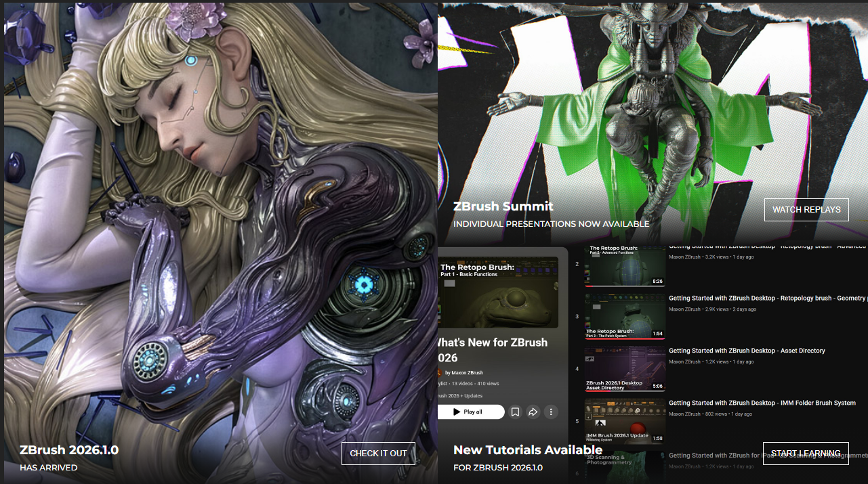Play all videos in the playlist
Image resolution: width=868 pixels, height=484 pixels.
(x=471, y=412)
